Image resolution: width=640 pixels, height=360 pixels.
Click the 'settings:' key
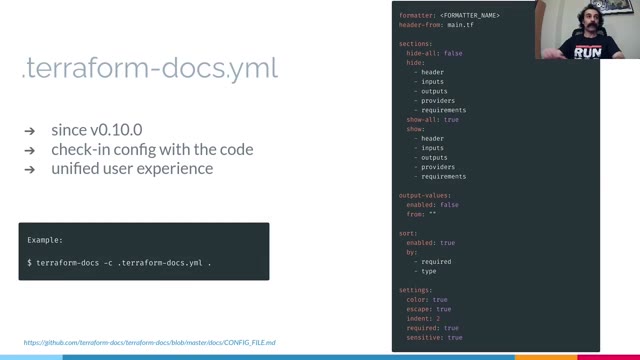pos(416,290)
